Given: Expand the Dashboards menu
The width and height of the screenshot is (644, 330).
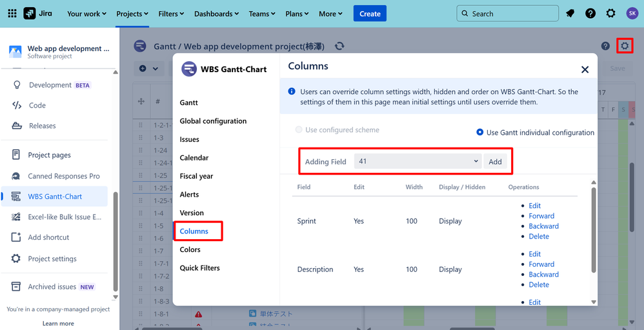Looking at the screenshot, I should (x=216, y=14).
